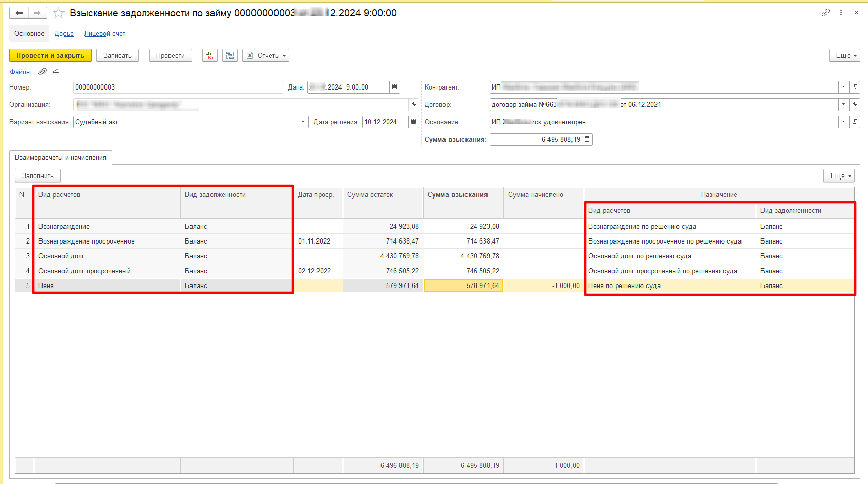
Task: Close the document with the X button
Action: (856, 13)
